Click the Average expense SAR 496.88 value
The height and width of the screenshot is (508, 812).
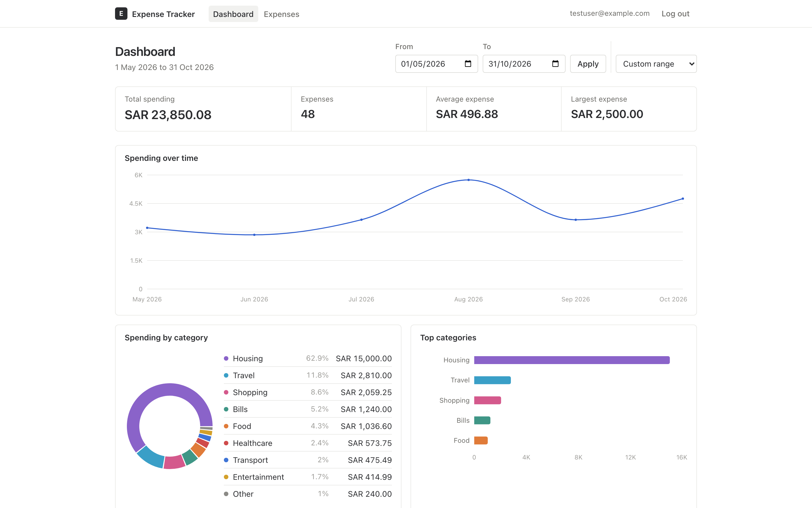click(467, 114)
